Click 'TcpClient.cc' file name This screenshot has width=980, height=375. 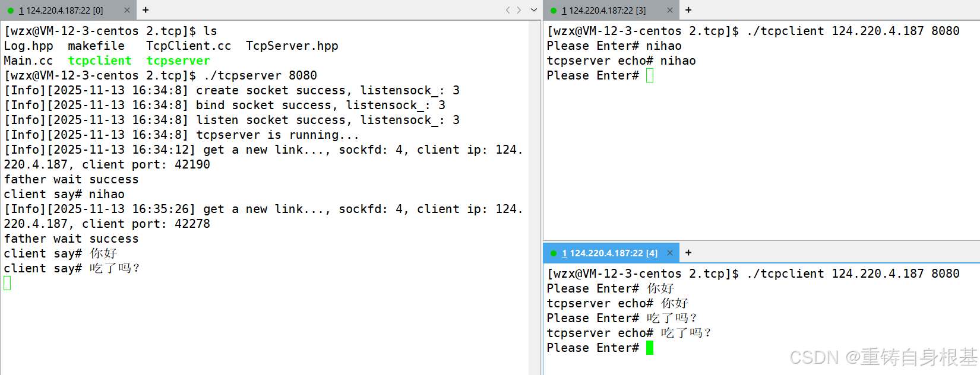(189, 46)
